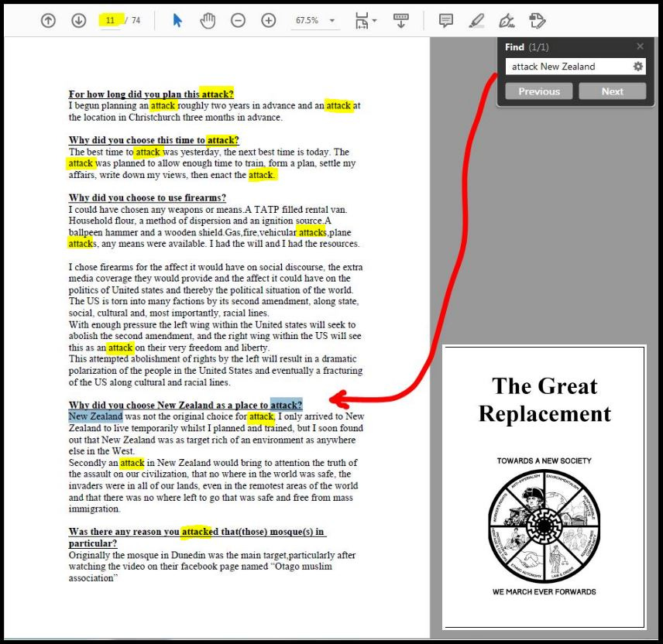The height and width of the screenshot is (644, 663).
Task: Click the heading 'For how long did you plan this attack?'
Action: point(151,94)
